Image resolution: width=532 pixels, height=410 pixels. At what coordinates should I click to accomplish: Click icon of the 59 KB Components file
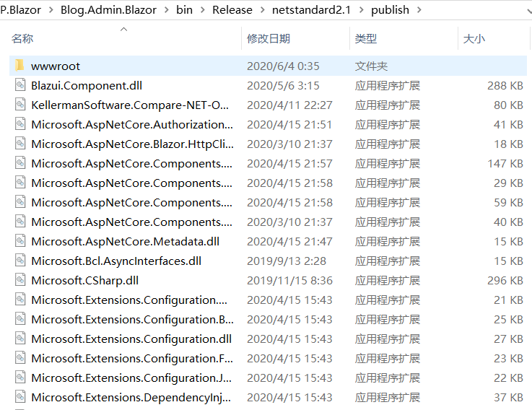[20, 201]
